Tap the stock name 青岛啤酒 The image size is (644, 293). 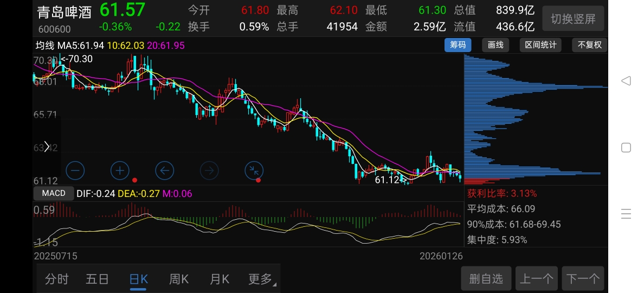(x=64, y=12)
